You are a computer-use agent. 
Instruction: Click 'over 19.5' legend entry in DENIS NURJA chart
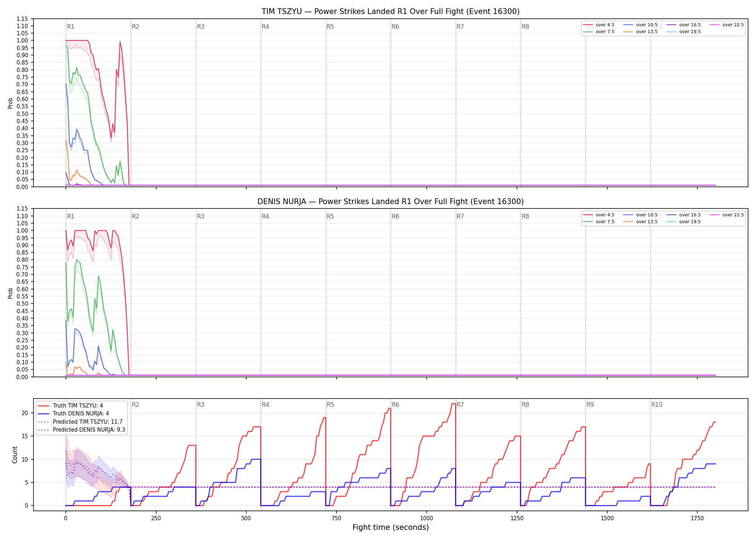click(x=684, y=222)
